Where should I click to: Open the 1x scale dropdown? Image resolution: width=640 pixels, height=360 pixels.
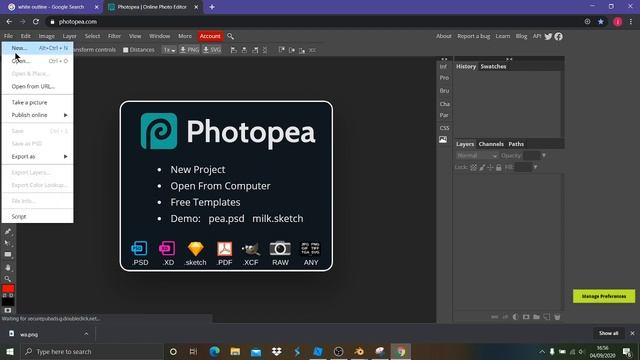pos(169,50)
